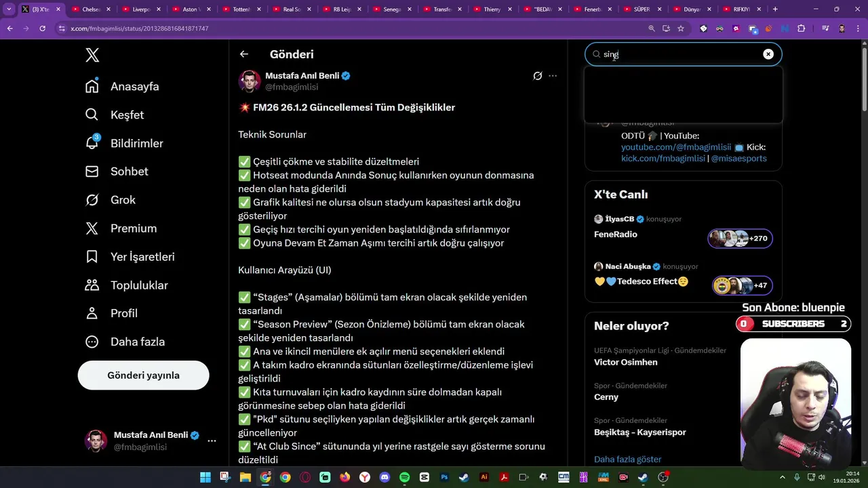Click Daha fazla göster link
Viewport: 868px width, 488px height.
tap(627, 460)
